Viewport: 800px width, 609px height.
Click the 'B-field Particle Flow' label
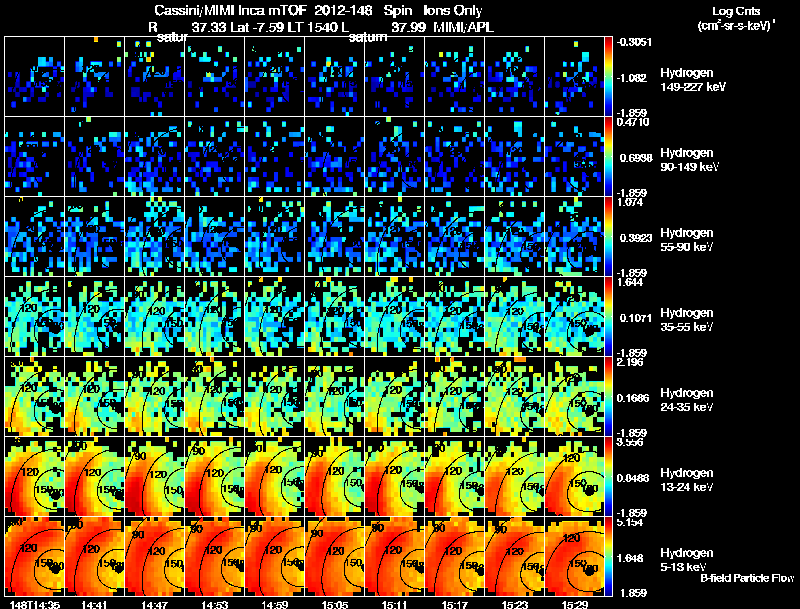click(747, 578)
